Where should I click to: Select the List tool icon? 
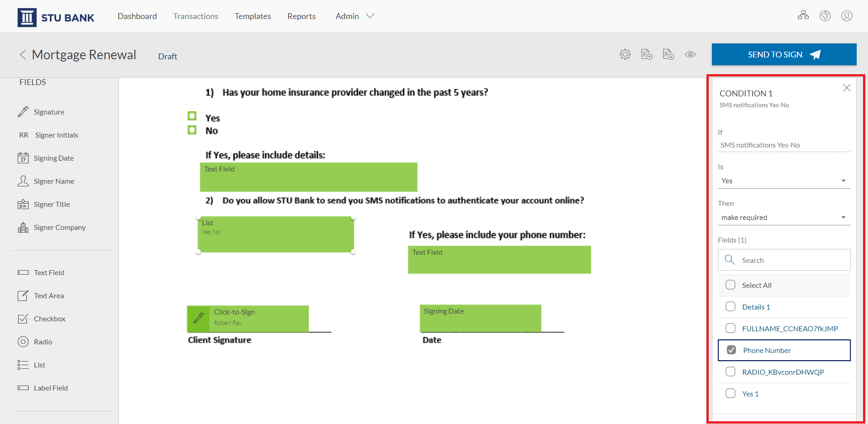23,365
